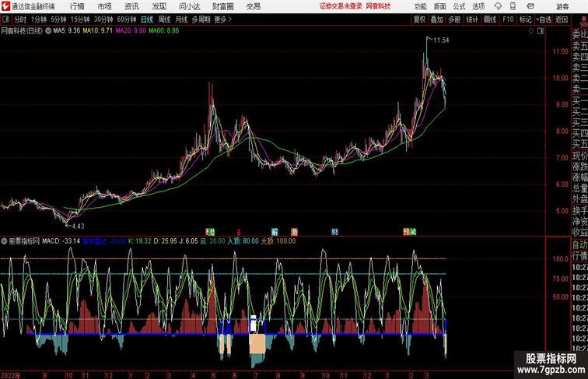588x379 pixels.
Task: Click the 复权 toolbar button
Action: click(x=419, y=19)
